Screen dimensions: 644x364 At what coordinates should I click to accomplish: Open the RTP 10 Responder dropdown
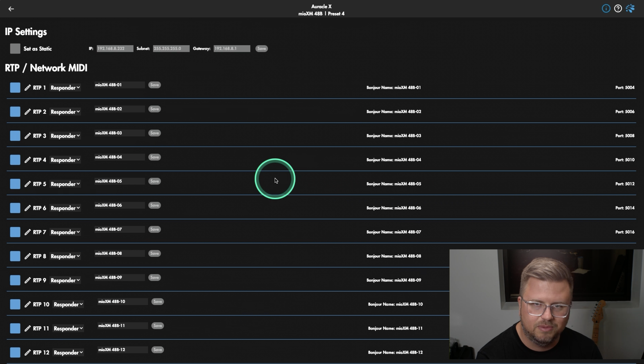[x=68, y=304]
